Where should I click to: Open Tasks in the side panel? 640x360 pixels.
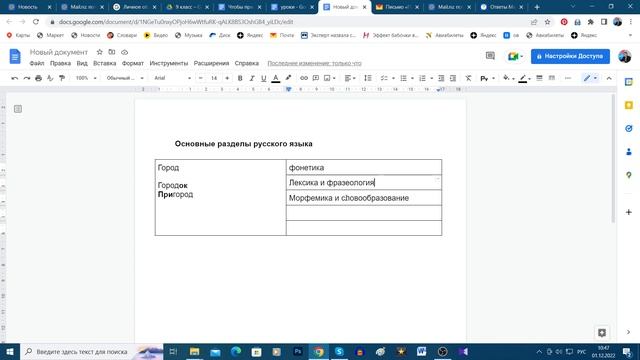pos(629,129)
